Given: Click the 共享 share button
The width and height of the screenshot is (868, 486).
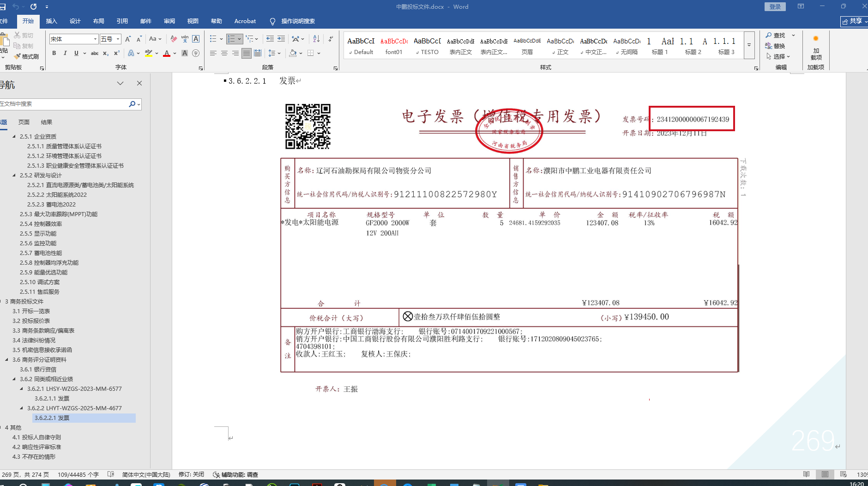Looking at the screenshot, I should click(854, 21).
